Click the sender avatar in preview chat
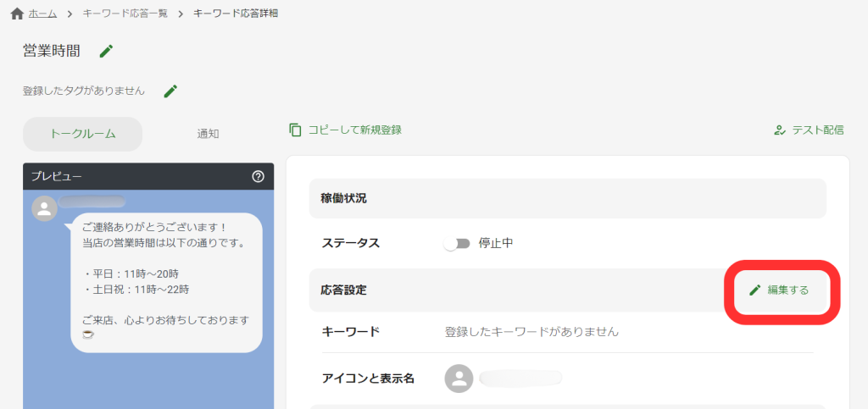 [44, 209]
